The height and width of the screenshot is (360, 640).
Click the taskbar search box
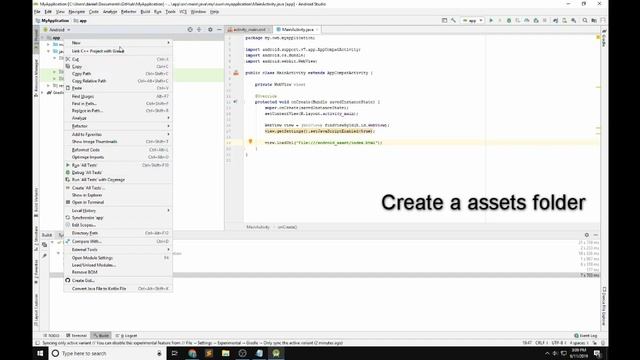pyautogui.click(x=108, y=353)
